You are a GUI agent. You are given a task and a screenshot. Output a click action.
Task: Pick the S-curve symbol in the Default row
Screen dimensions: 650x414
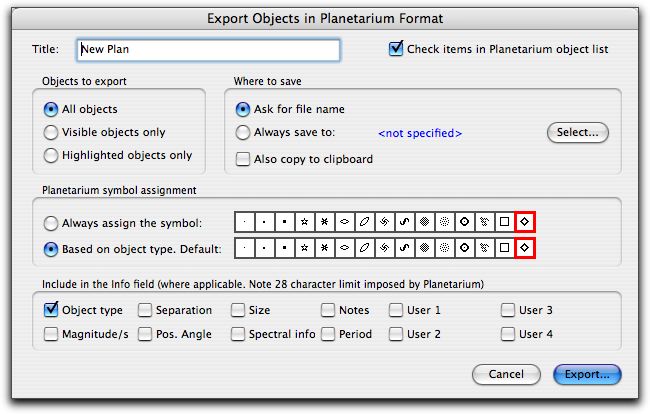pyautogui.click(x=406, y=247)
